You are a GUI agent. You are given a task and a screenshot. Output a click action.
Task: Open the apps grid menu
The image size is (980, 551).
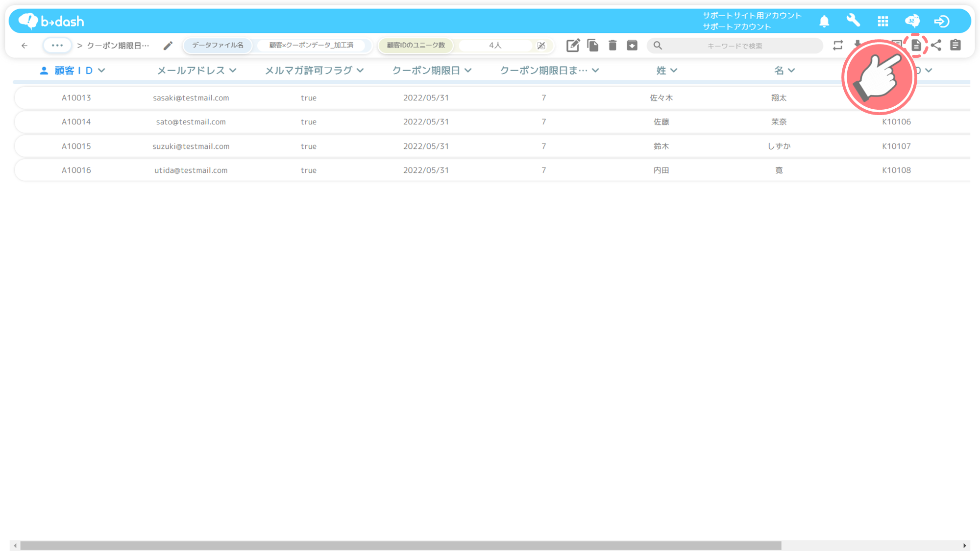(883, 22)
